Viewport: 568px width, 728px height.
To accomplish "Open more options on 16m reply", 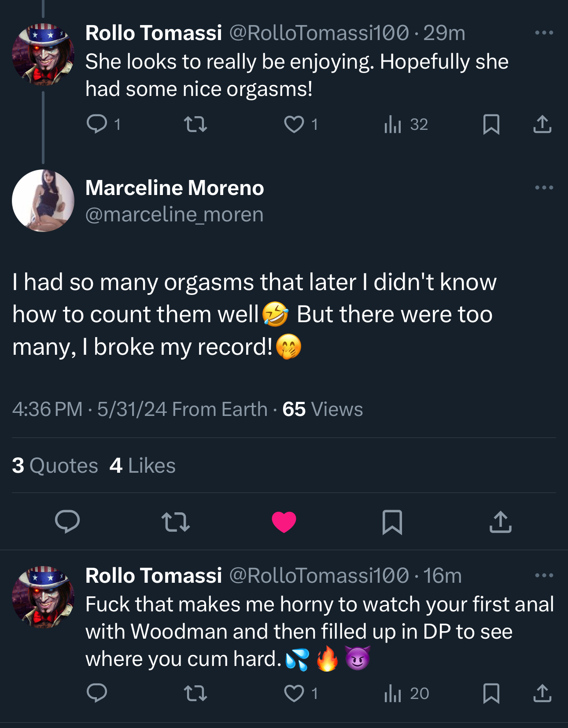I will click(x=544, y=575).
